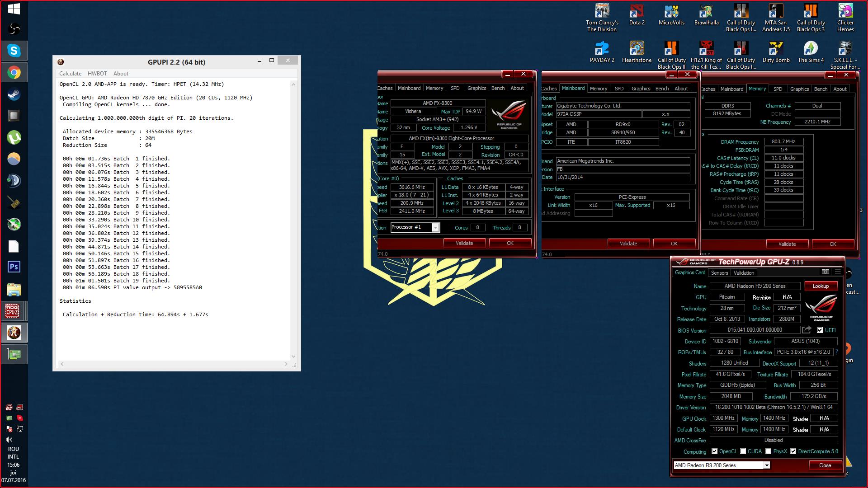Click ROU INTL language indicator
This screenshot has height=488, width=868.
click(14, 453)
